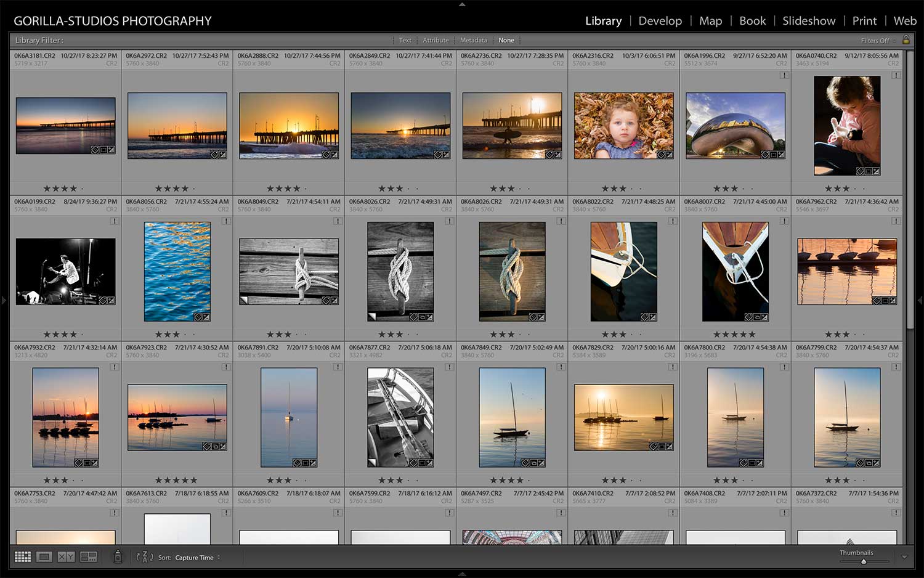This screenshot has height=578, width=924.
Task: Click the filename 0K6A2972.CR2
Action: tap(146, 55)
